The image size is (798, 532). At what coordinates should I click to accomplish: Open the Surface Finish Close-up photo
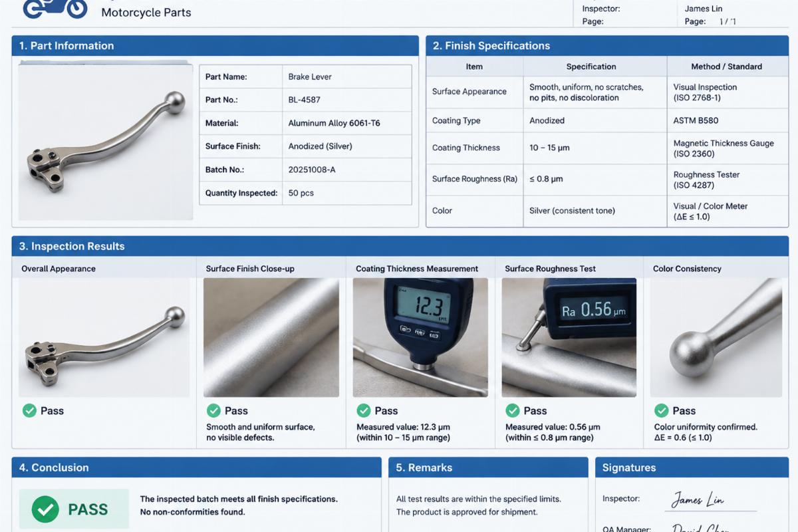(x=271, y=338)
